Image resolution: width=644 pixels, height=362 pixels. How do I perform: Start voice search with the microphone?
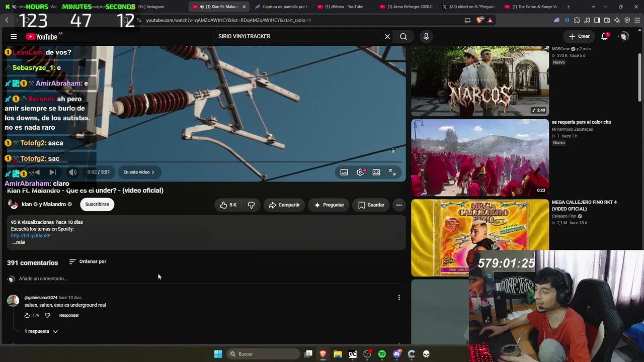[x=426, y=36]
